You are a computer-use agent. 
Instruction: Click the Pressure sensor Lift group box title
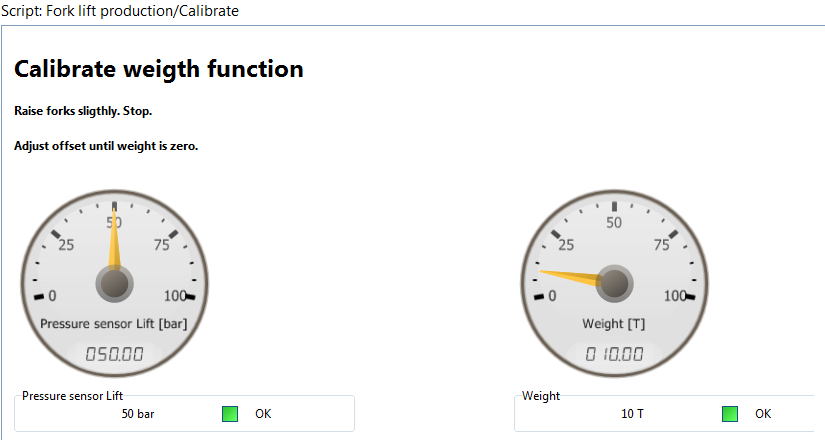click(72, 396)
